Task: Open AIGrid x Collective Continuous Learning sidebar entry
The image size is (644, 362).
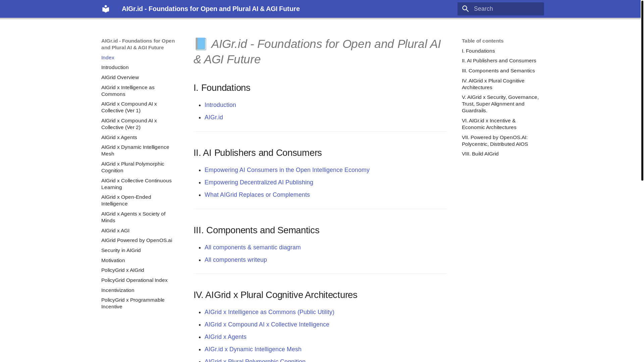Action: (137, 184)
